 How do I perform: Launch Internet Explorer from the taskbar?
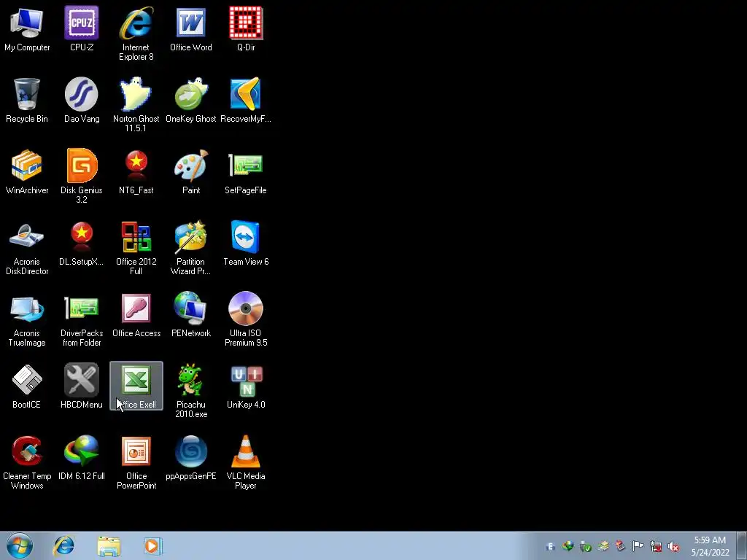[64, 545]
